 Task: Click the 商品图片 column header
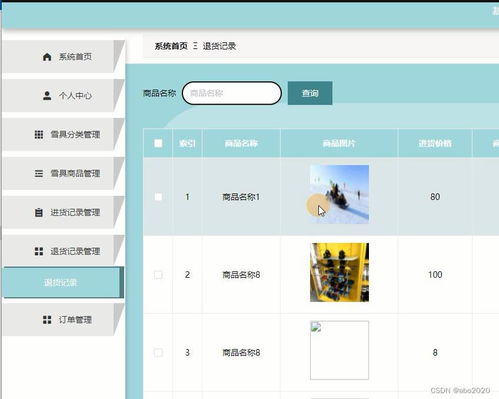click(x=339, y=143)
